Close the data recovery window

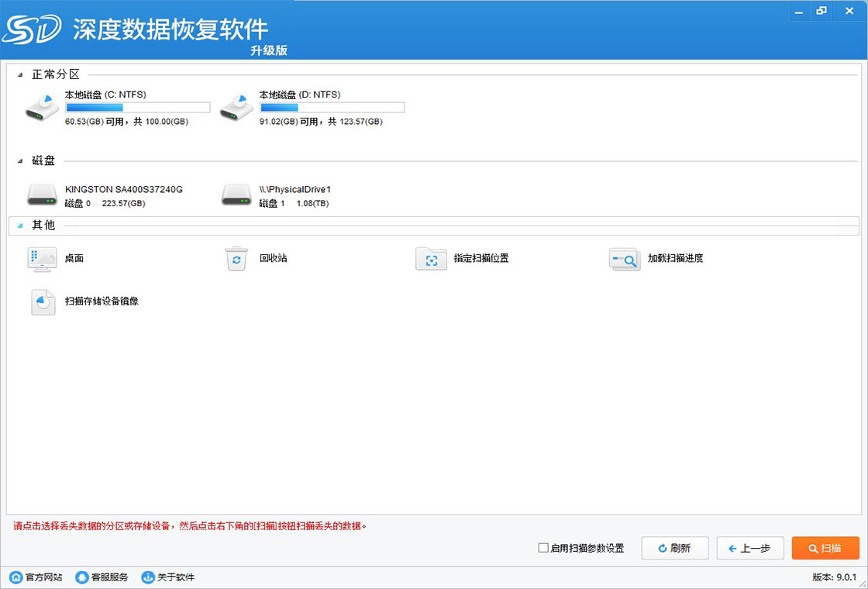[x=849, y=11]
